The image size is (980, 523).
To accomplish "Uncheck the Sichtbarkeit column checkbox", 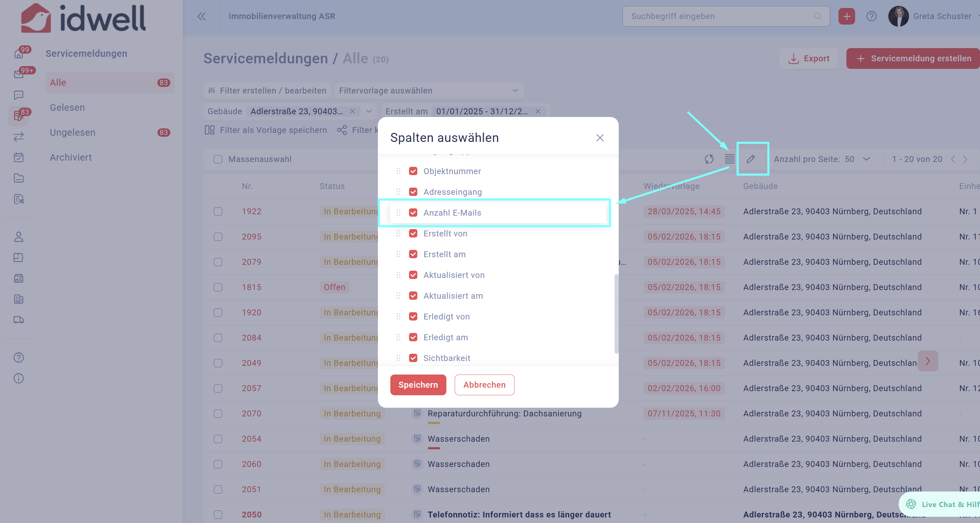I will 413,358.
